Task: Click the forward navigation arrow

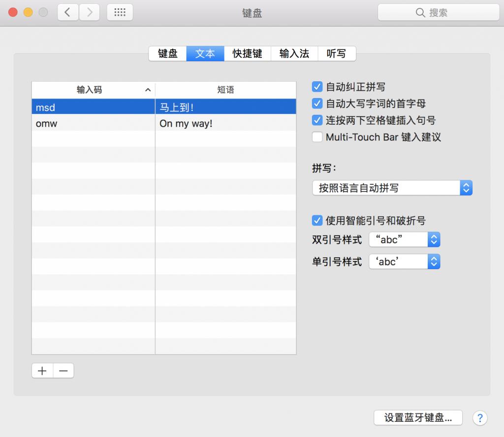Action: pyautogui.click(x=89, y=12)
